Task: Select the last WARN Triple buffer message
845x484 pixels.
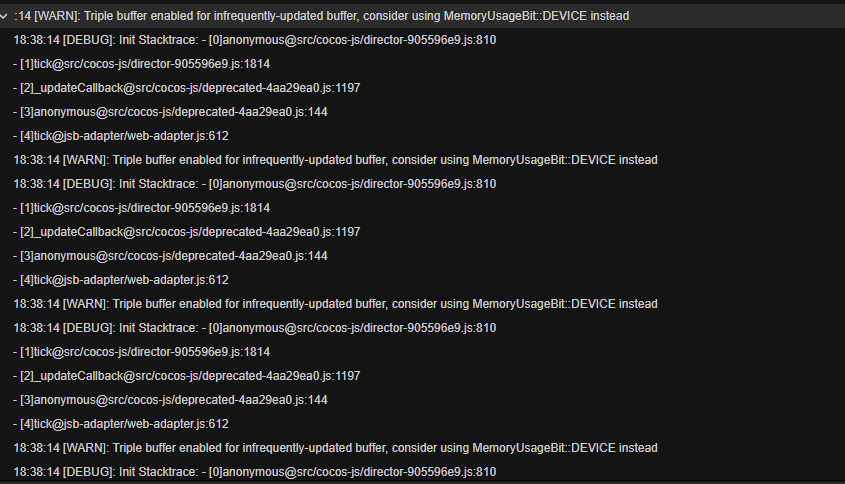Action: [335, 448]
